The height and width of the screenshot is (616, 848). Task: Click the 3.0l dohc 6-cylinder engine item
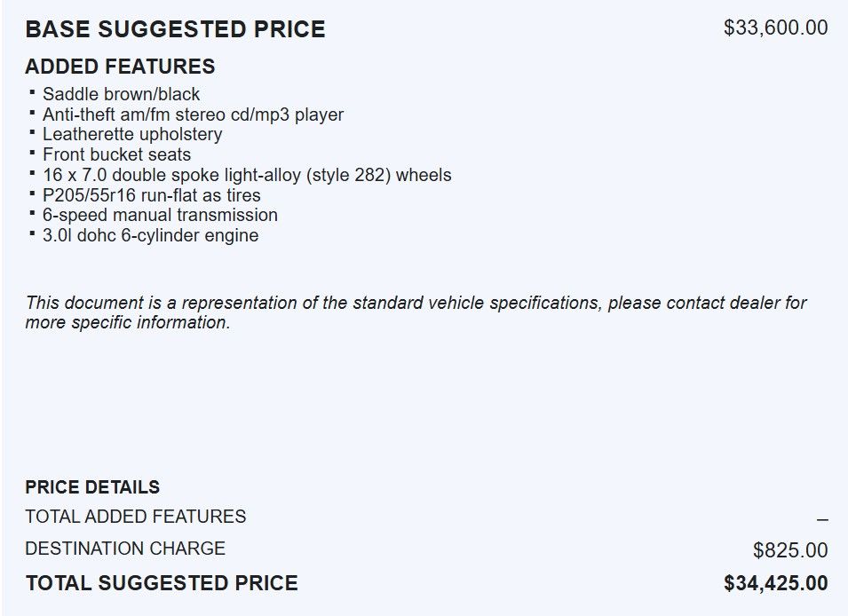pos(150,235)
